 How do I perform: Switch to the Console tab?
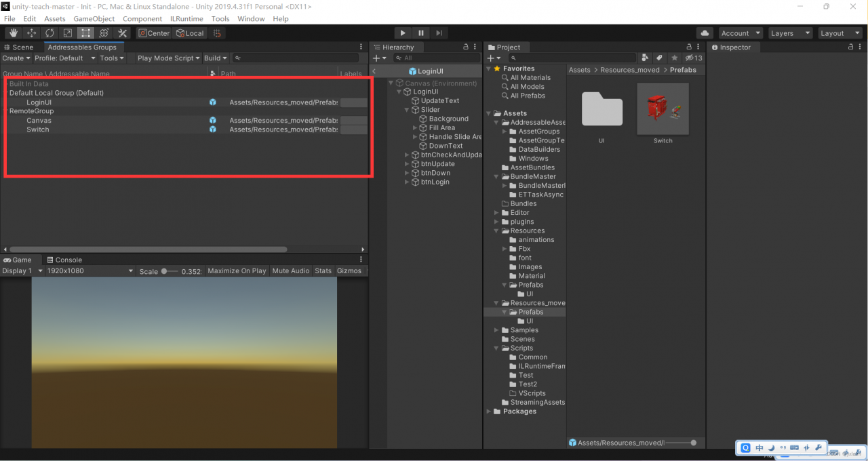64,260
